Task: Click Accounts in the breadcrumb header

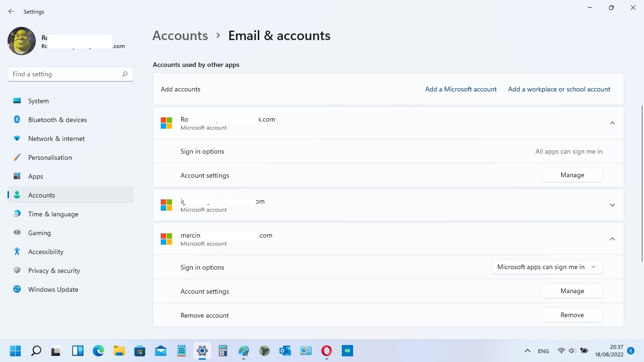Action: (x=180, y=36)
